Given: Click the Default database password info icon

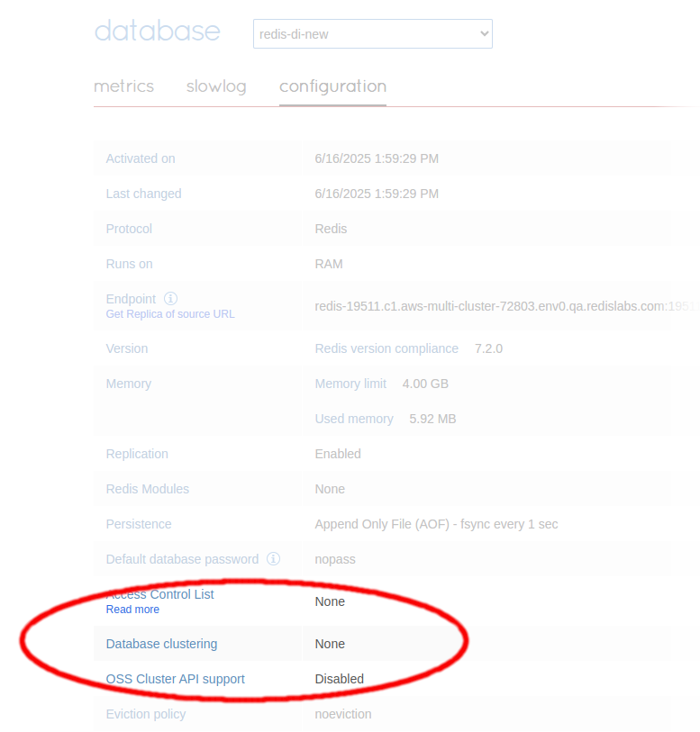Looking at the screenshot, I should [273, 559].
